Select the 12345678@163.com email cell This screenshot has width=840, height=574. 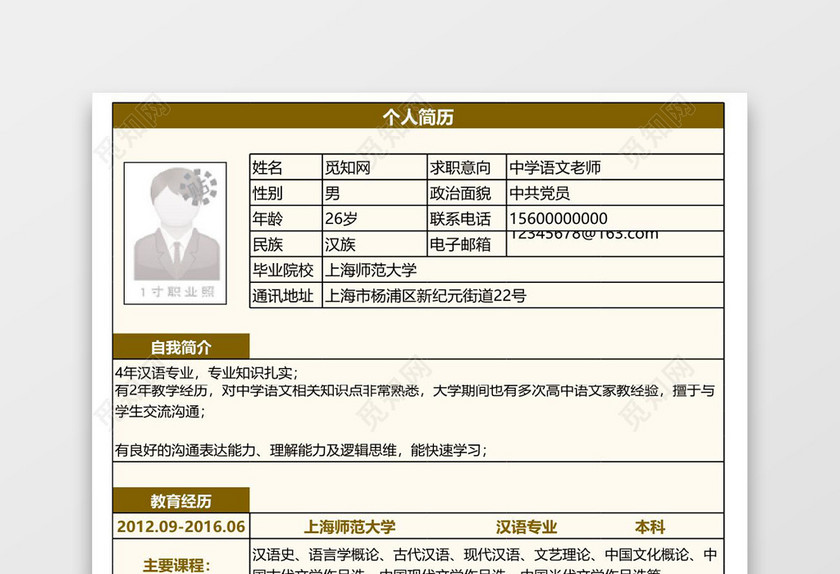615,244
